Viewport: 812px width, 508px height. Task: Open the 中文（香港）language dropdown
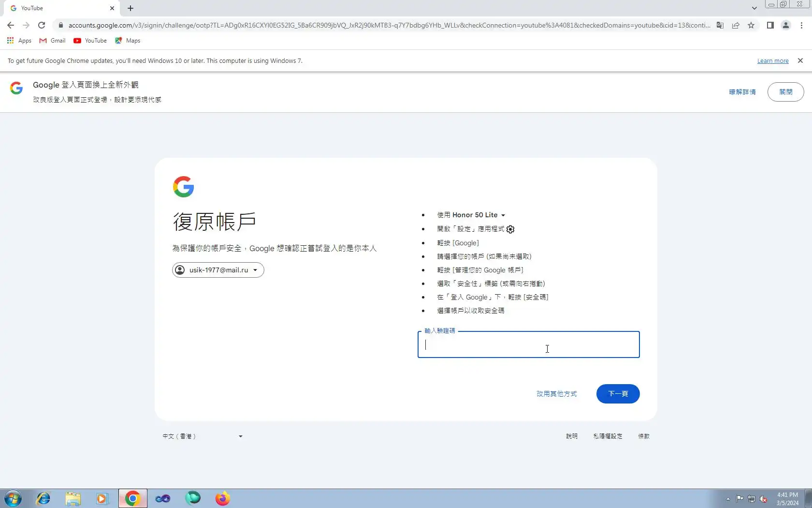click(x=203, y=436)
